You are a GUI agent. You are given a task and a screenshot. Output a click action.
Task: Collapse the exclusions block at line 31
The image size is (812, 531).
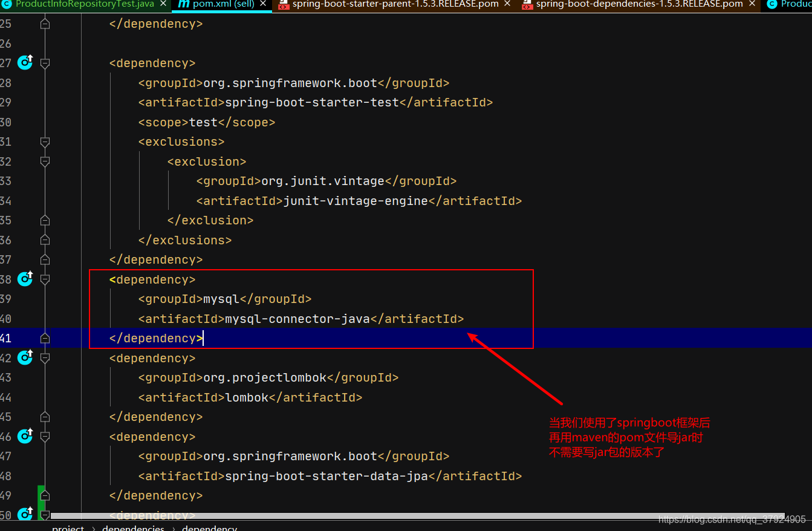(x=45, y=142)
